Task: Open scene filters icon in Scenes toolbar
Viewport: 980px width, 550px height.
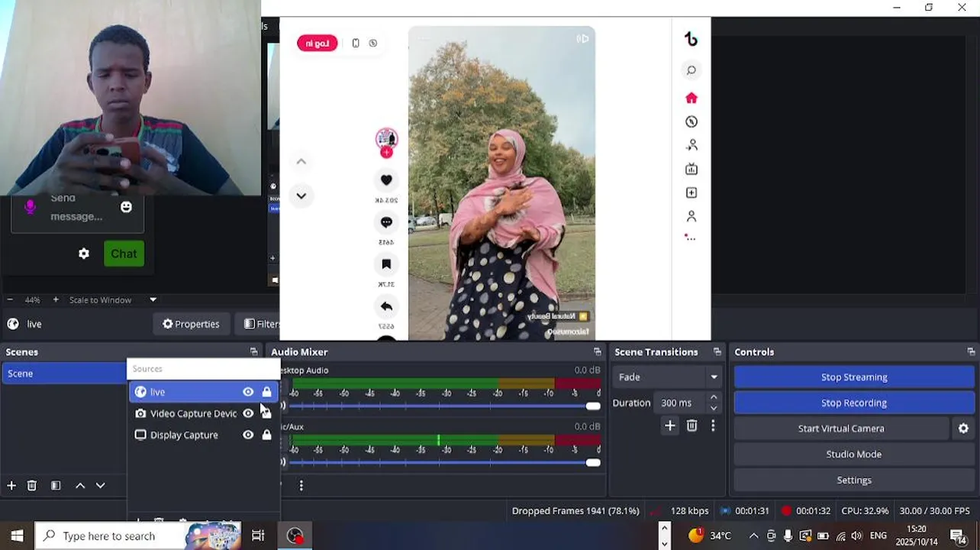Action: [56, 486]
